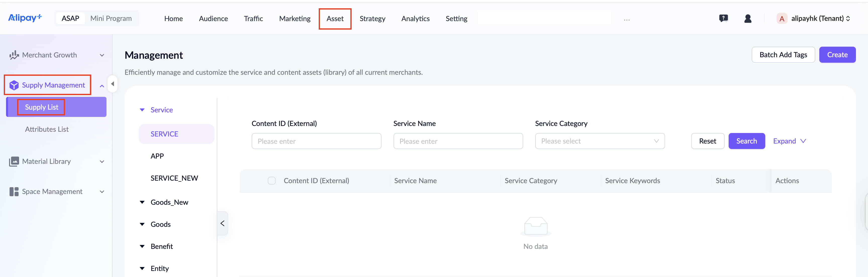
Task: Switch to Mini Program mode
Action: click(x=111, y=19)
